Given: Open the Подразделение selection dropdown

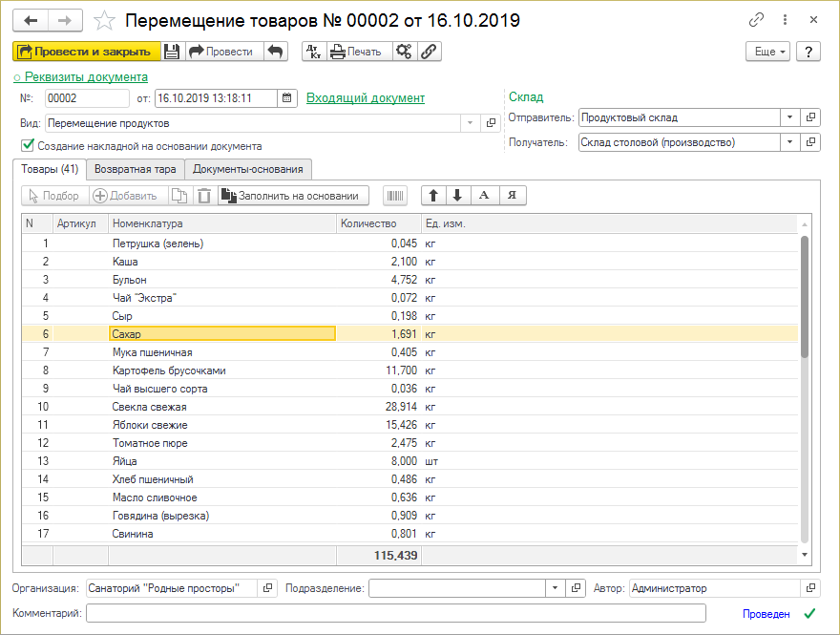Looking at the screenshot, I should coord(556,588).
